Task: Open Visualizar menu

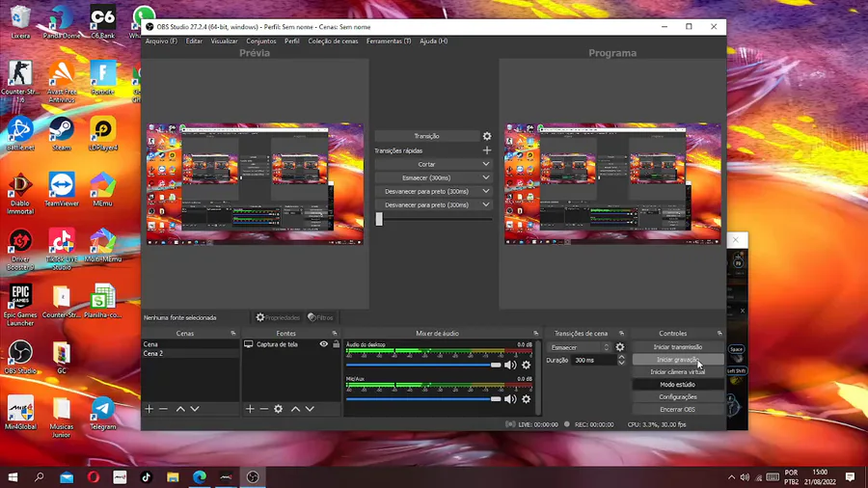Action: click(224, 41)
